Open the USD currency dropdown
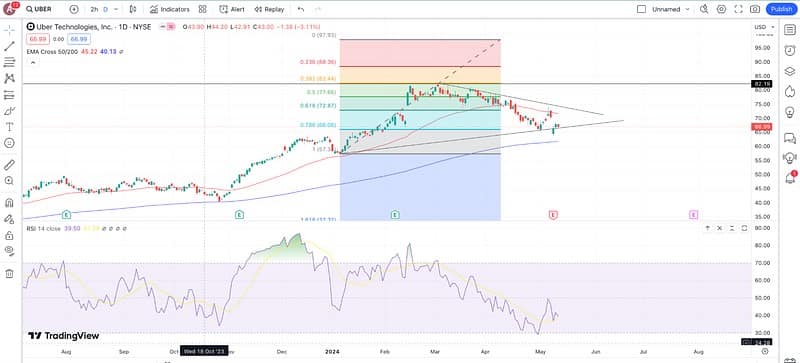The image size is (800, 363). point(764,27)
